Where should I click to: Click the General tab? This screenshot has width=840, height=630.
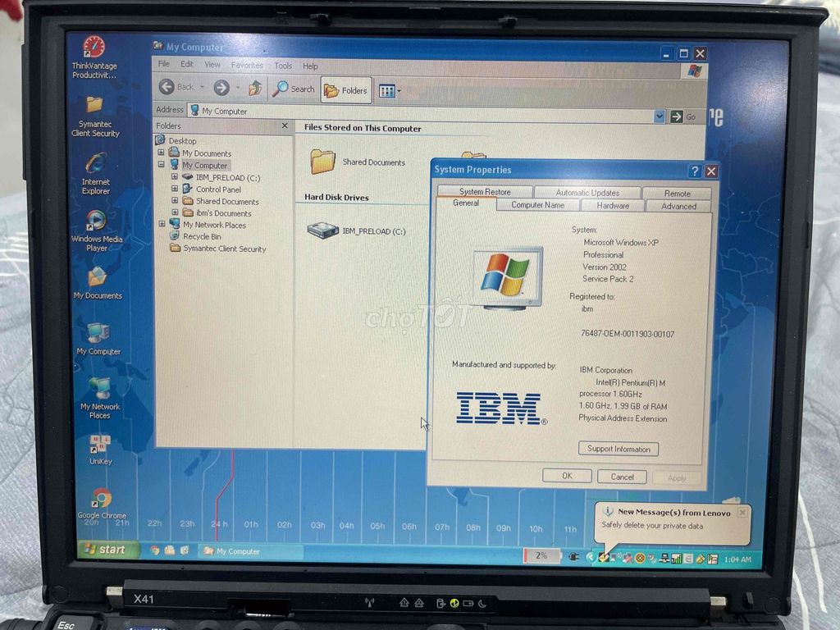tap(466, 203)
